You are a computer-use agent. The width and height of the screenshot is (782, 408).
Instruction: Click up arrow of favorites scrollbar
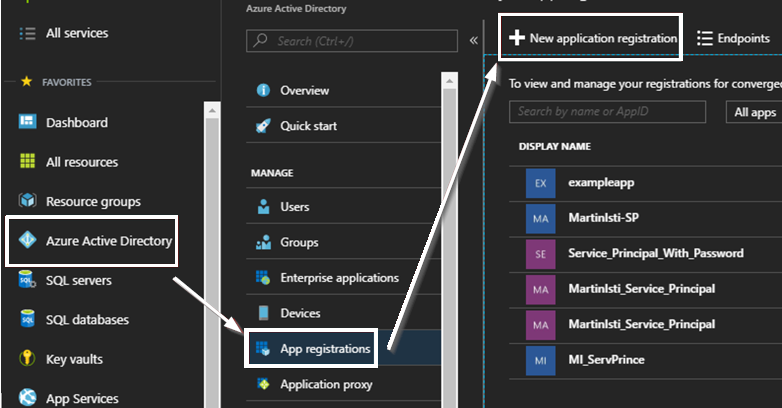tap(212, 110)
